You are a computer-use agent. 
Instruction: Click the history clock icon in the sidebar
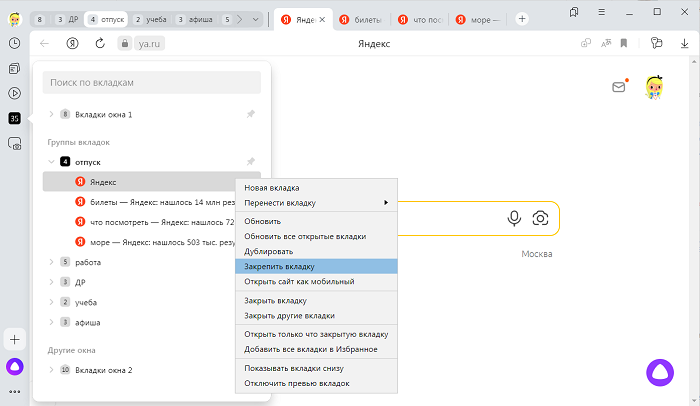15,43
